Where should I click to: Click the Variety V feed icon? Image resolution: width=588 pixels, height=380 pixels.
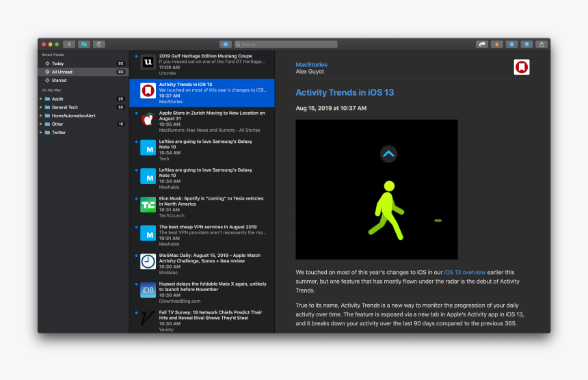(146, 318)
